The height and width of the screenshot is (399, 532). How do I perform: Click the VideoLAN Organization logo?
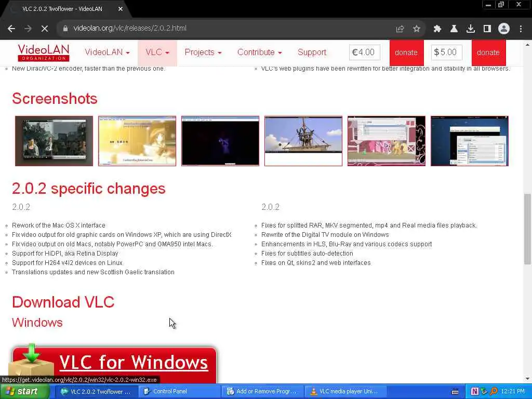(x=44, y=52)
